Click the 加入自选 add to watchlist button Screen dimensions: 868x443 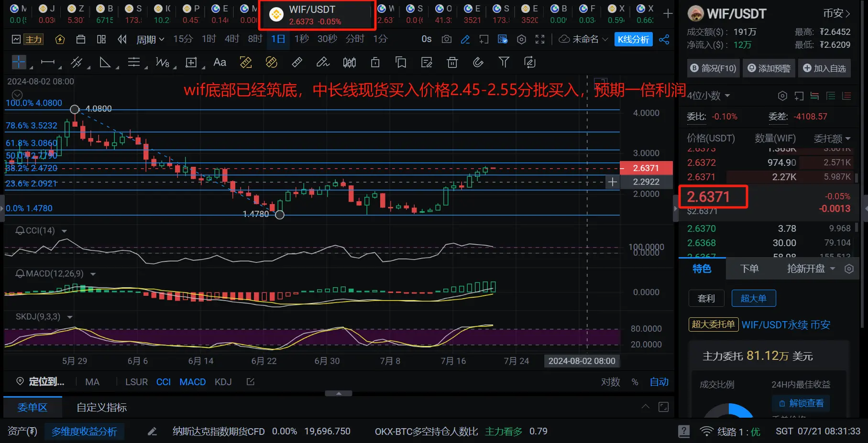pos(824,68)
